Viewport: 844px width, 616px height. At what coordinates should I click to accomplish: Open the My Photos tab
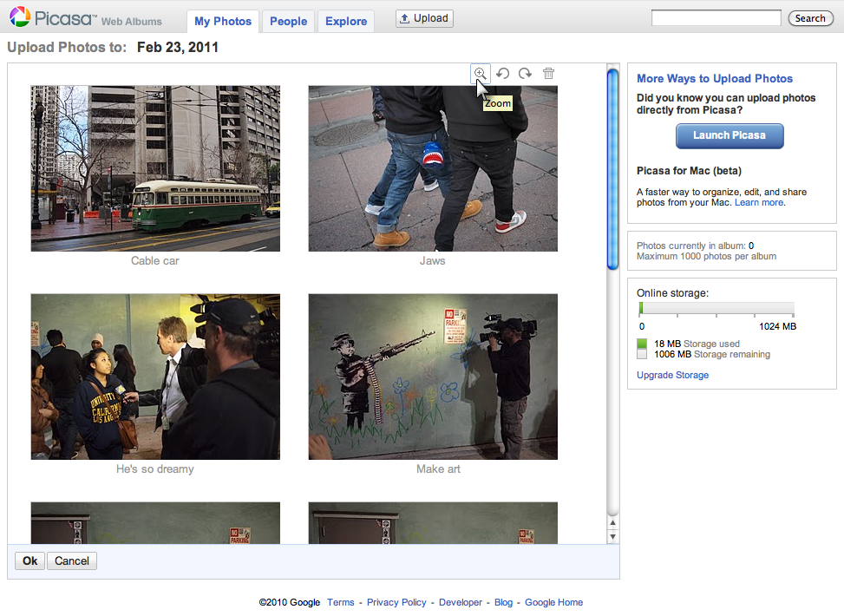(223, 21)
